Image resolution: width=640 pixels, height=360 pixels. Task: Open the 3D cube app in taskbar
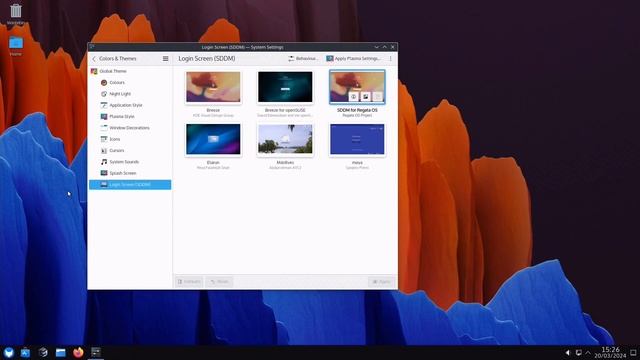(43, 352)
